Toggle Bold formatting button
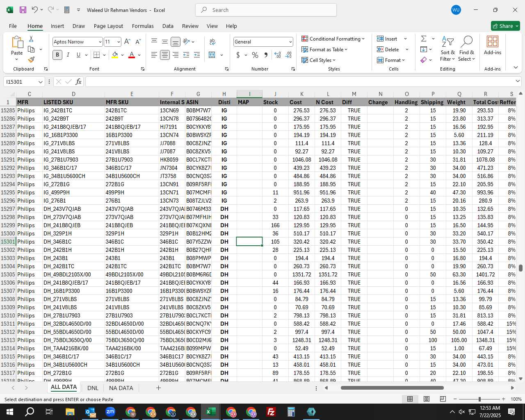Viewport: 525px width, 420px height. point(57,55)
